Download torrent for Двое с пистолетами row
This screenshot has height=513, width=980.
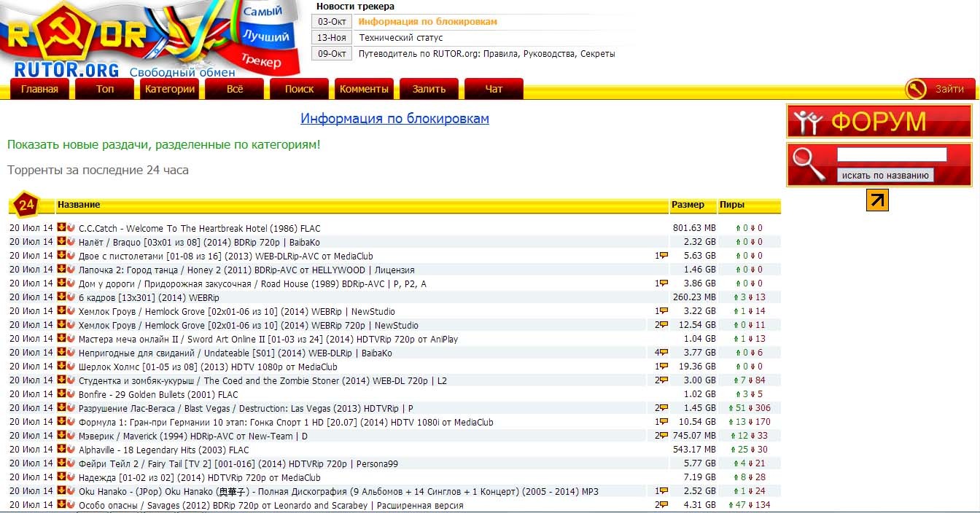(62, 256)
